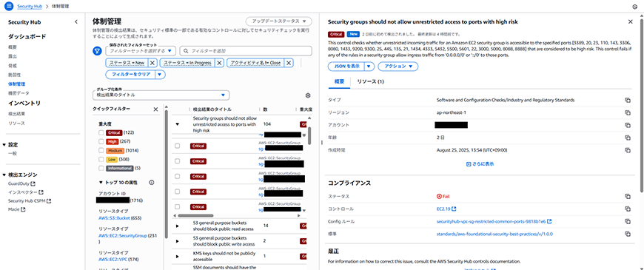The height and width of the screenshot is (270, 644).
Task: Open the アップデートステータス dropdown
Action: [x=279, y=21]
